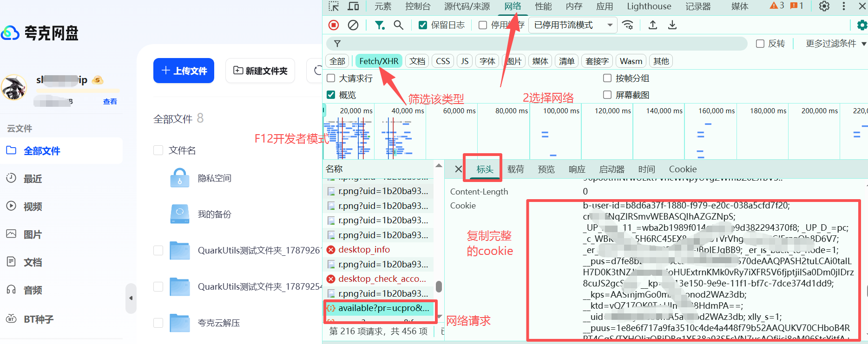Switch to the Lighthouse tab
This screenshot has width=868, height=344.
(649, 6)
